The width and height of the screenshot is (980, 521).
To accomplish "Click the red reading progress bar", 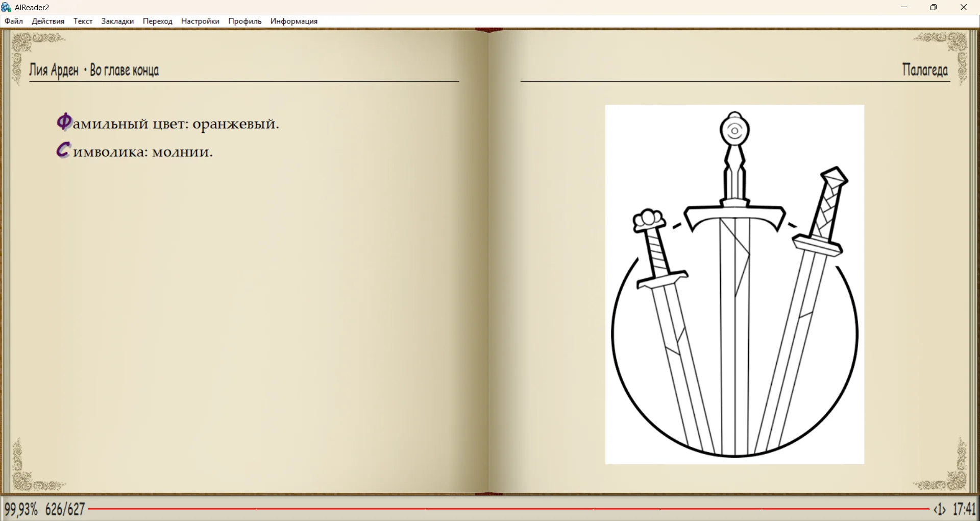I will [508, 509].
